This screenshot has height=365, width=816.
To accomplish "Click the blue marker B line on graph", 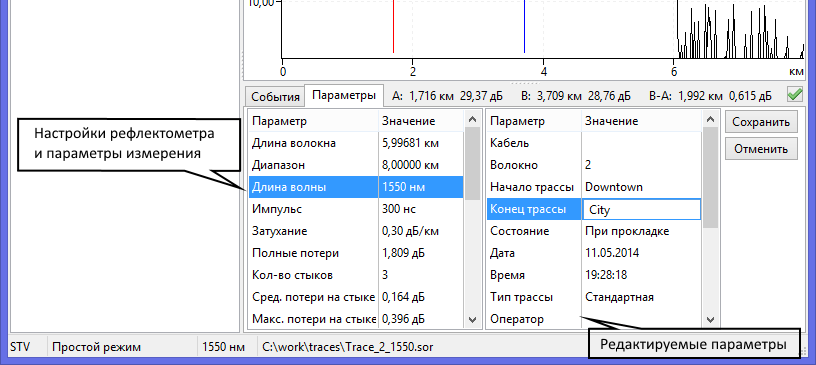I will pyautogui.click(x=524, y=26).
